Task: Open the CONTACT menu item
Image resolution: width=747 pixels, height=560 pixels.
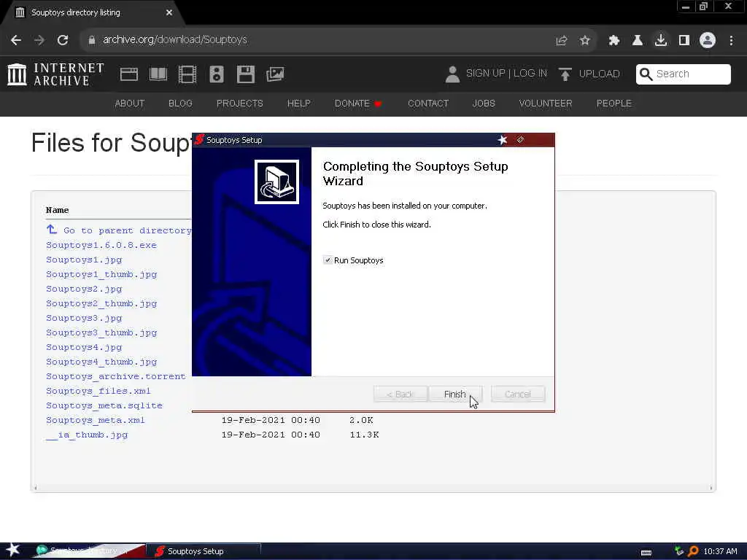Action: (x=428, y=104)
